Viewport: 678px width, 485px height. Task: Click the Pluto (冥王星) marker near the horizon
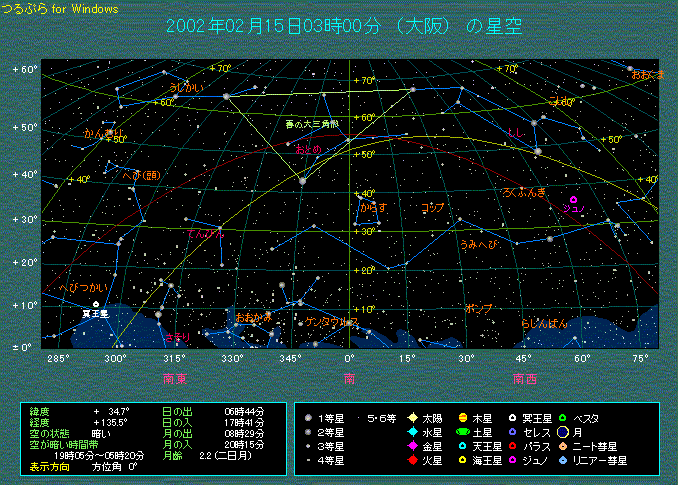(96, 303)
